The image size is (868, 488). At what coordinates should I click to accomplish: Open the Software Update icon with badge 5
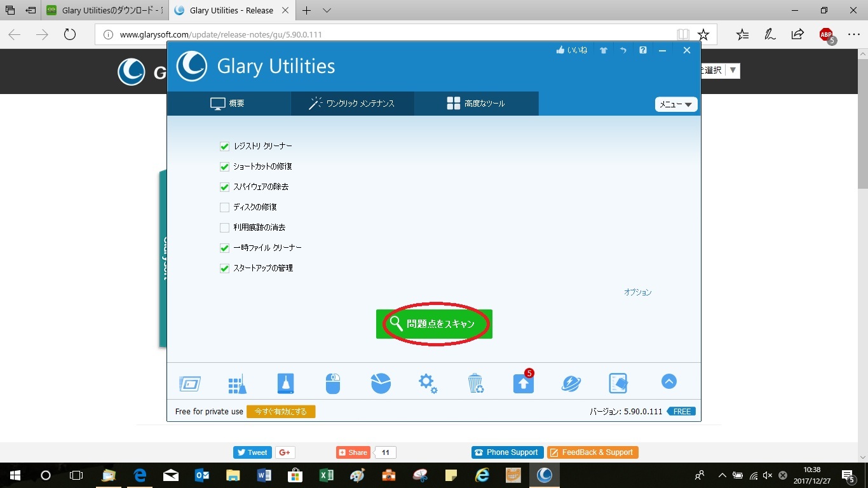524,383
